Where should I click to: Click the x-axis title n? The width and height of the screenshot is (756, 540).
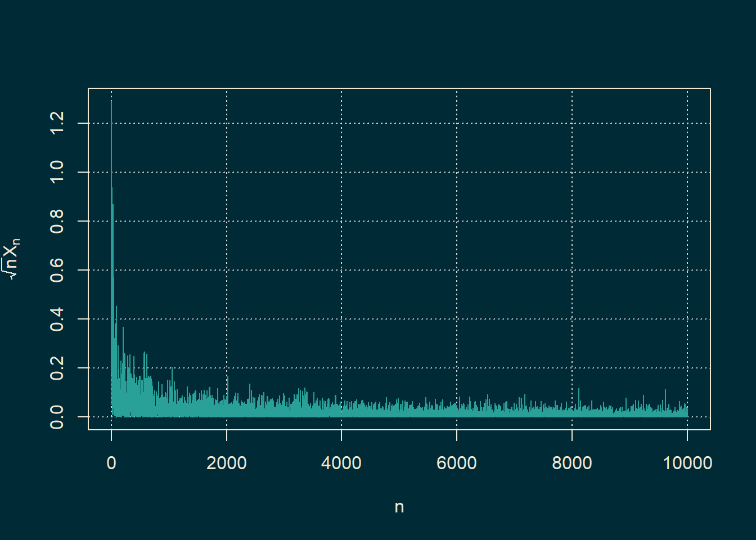pos(399,507)
